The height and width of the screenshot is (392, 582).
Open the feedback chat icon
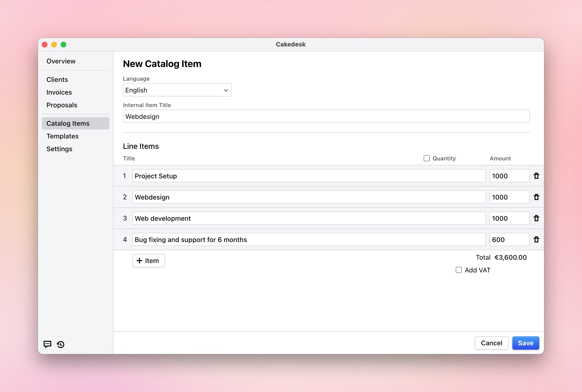[47, 344]
